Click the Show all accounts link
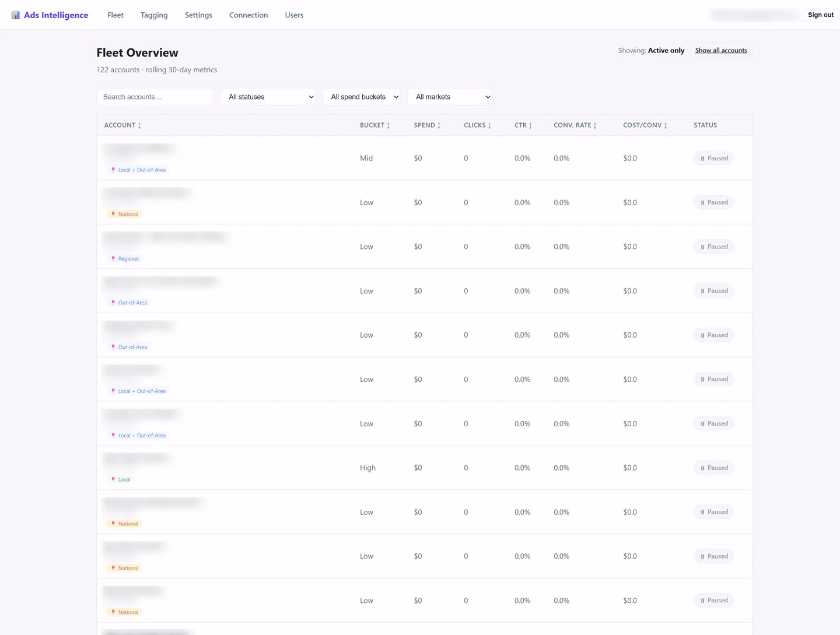Screen dimensions: 840x635 point(721,50)
